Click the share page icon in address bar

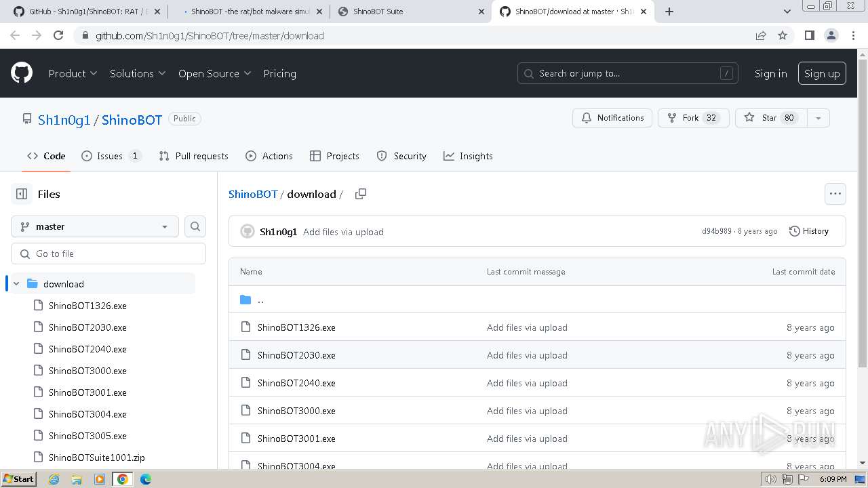(761, 35)
